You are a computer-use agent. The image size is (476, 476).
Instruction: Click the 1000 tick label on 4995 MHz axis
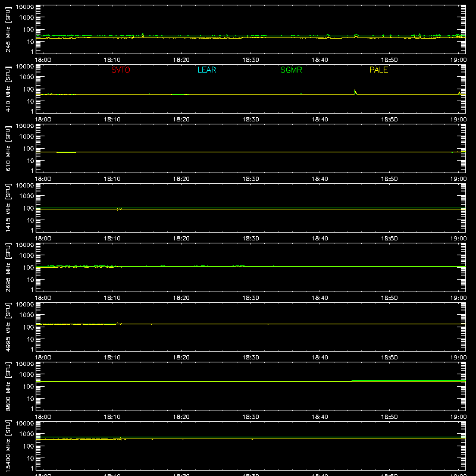tap(27, 315)
